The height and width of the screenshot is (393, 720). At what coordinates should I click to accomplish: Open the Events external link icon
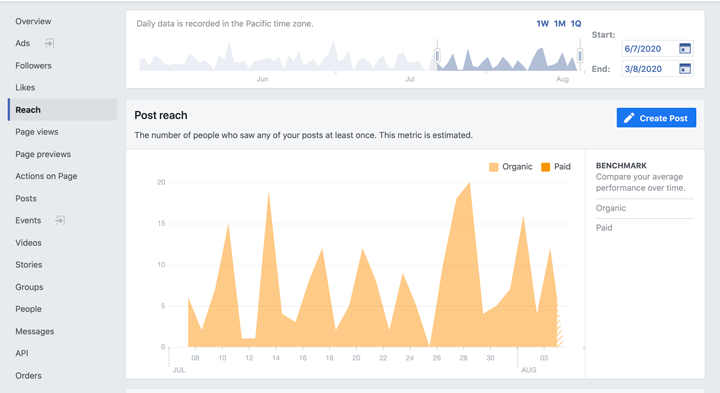(60, 220)
